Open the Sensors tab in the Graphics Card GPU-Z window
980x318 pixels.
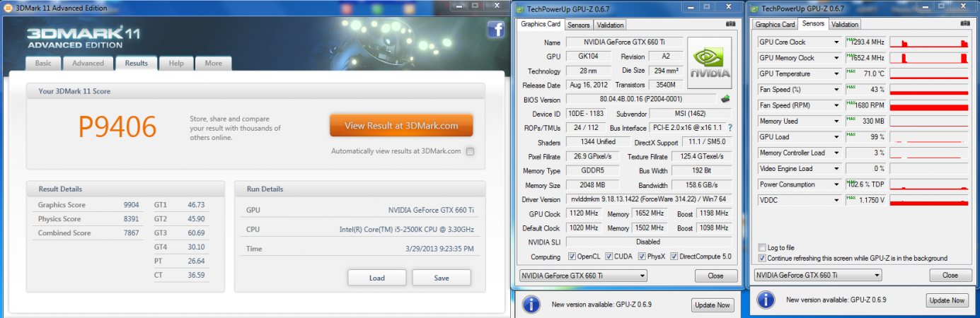(580, 25)
